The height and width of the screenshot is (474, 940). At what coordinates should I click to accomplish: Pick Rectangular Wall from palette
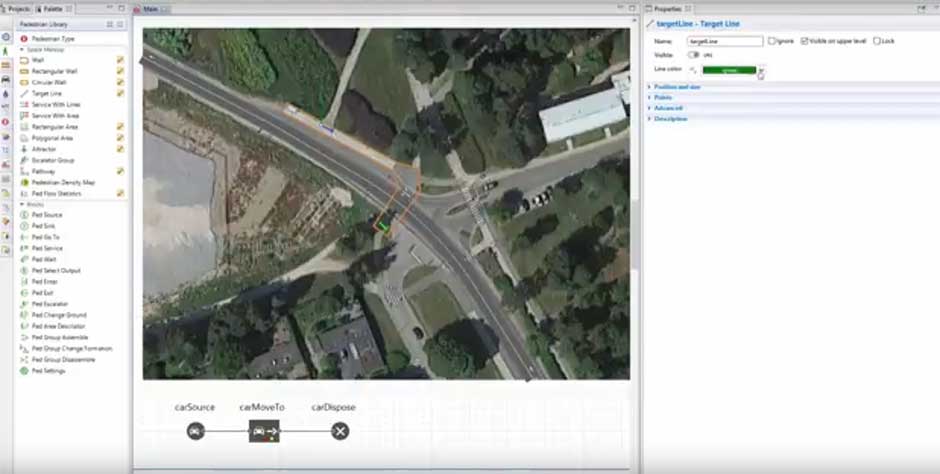click(53, 71)
